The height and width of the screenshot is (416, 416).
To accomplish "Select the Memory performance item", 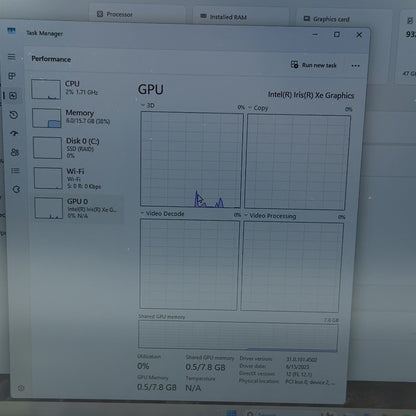I will click(77, 117).
